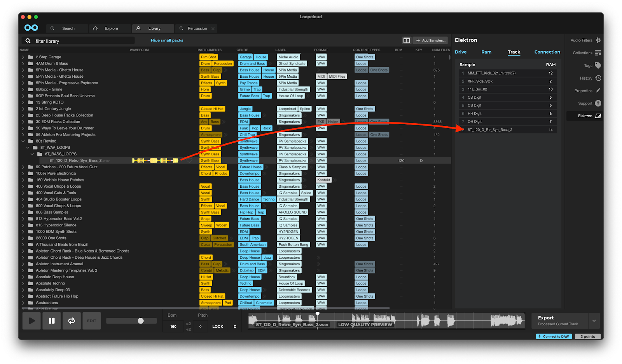Click the EDIT button
Image resolution: width=622 pixels, height=364 pixels.
92,321
